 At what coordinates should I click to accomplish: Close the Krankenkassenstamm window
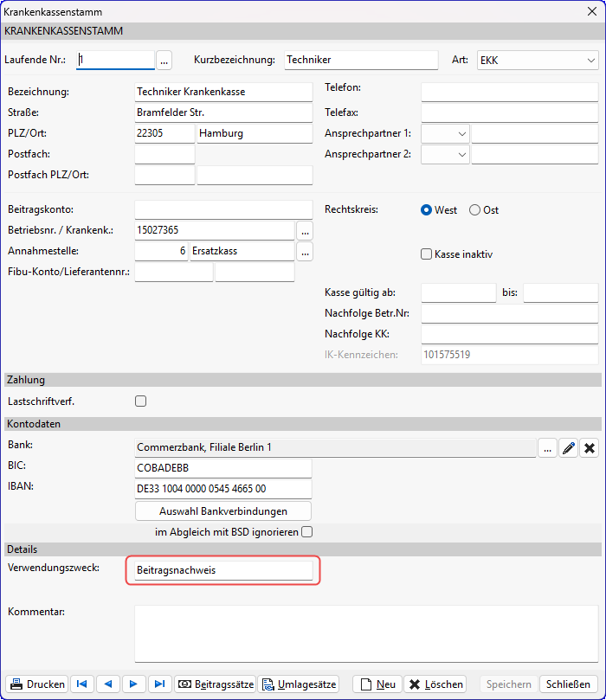click(591, 11)
